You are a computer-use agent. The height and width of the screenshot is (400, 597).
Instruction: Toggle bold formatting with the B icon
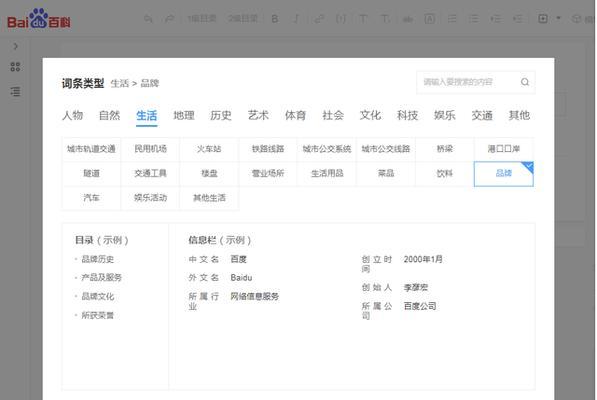(275, 19)
